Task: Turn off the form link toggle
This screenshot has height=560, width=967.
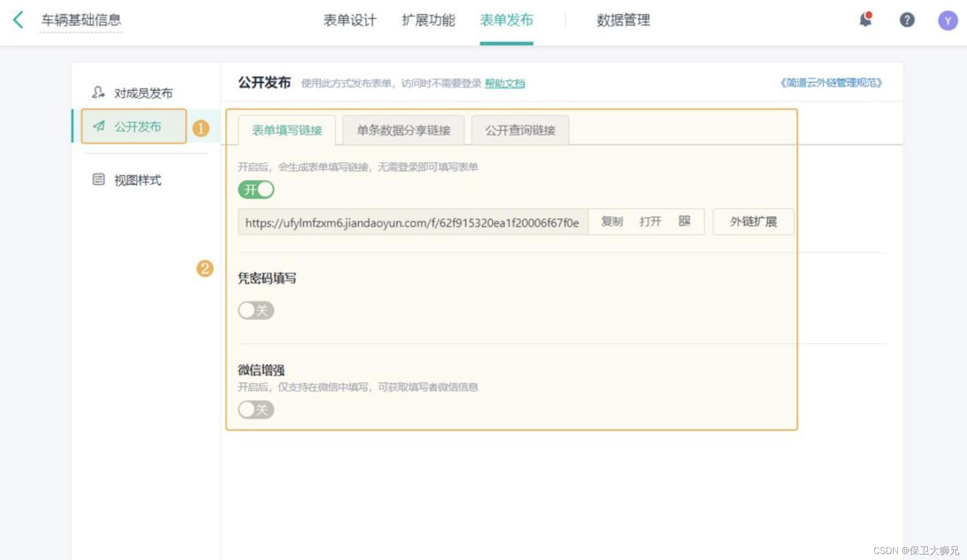Action: (256, 189)
